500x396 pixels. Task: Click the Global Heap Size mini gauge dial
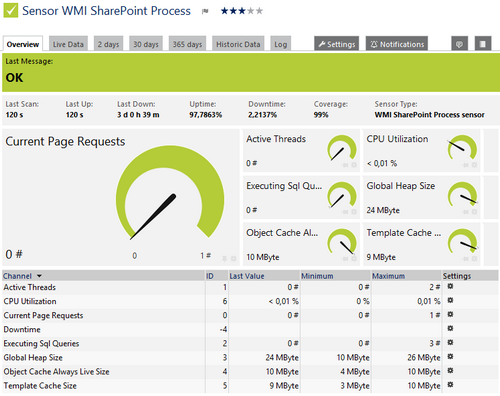pyautogui.click(x=462, y=194)
